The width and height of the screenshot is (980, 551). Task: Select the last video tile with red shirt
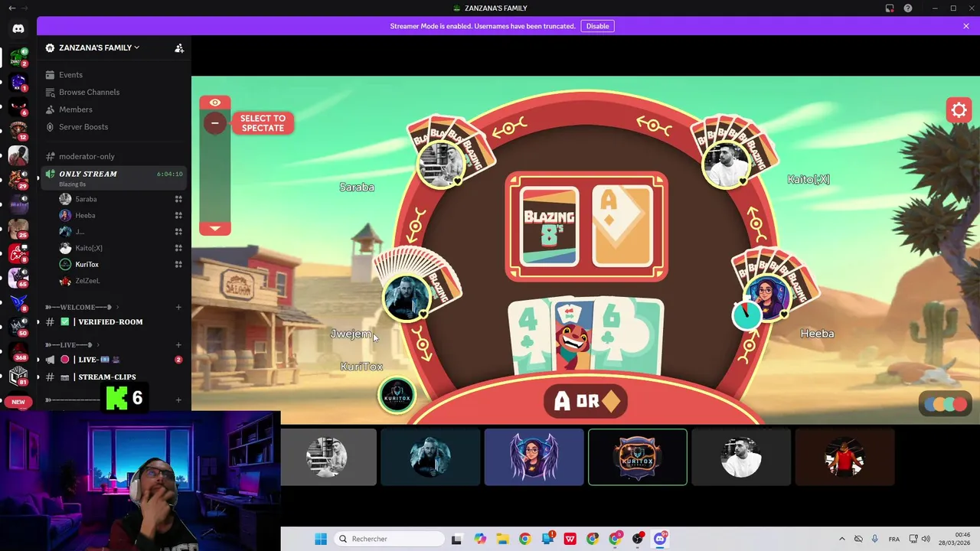click(844, 457)
